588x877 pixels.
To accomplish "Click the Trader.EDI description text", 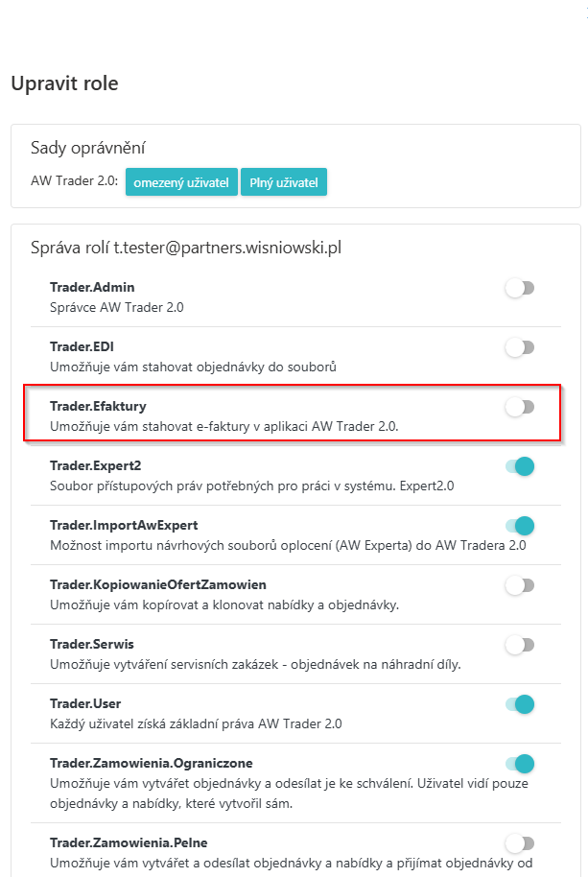I will [x=193, y=367].
